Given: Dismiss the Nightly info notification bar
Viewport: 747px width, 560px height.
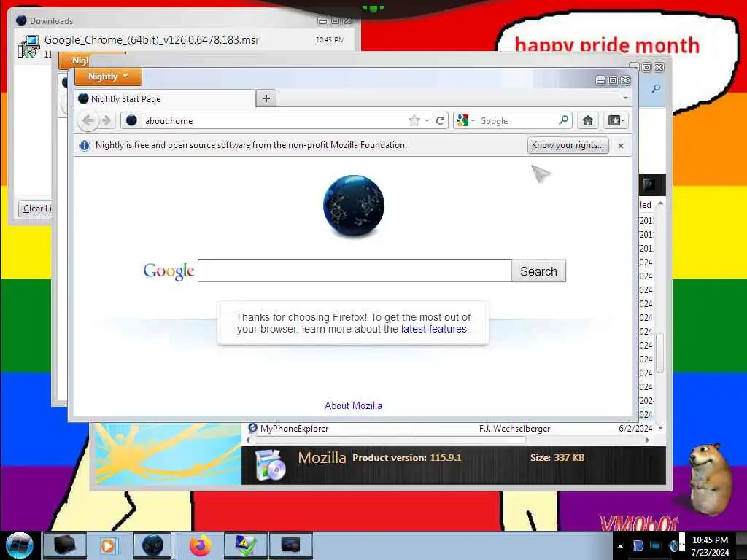Looking at the screenshot, I should click(621, 146).
